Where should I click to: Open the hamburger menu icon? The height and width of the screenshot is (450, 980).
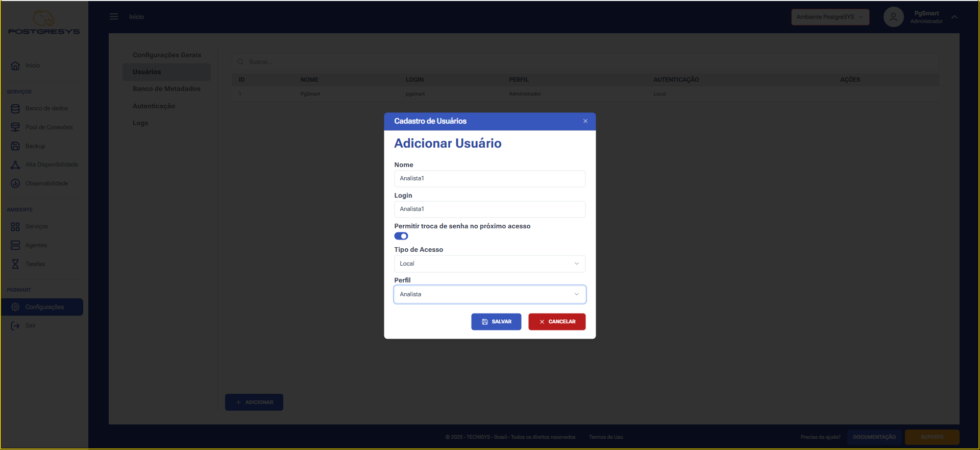pos(114,17)
